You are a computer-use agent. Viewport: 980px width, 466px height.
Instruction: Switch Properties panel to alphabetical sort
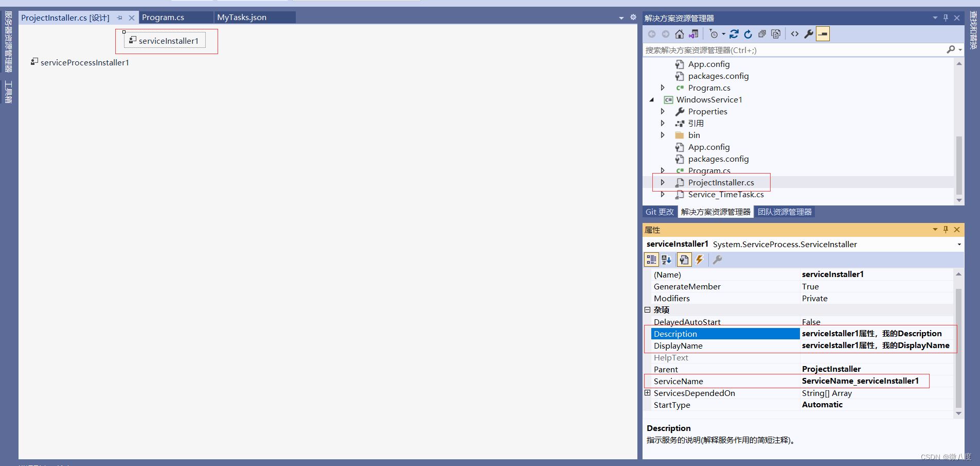tap(666, 260)
